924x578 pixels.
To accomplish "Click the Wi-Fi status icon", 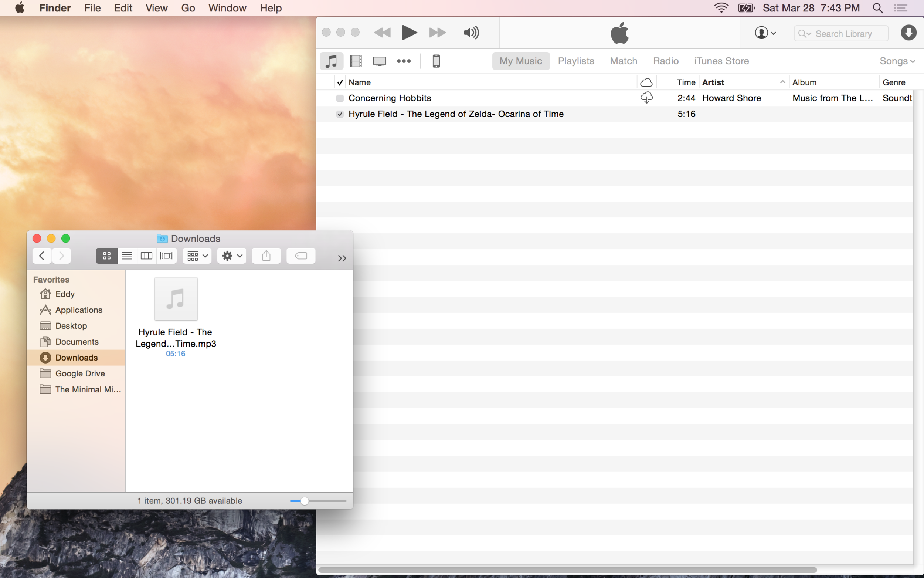I will (721, 8).
